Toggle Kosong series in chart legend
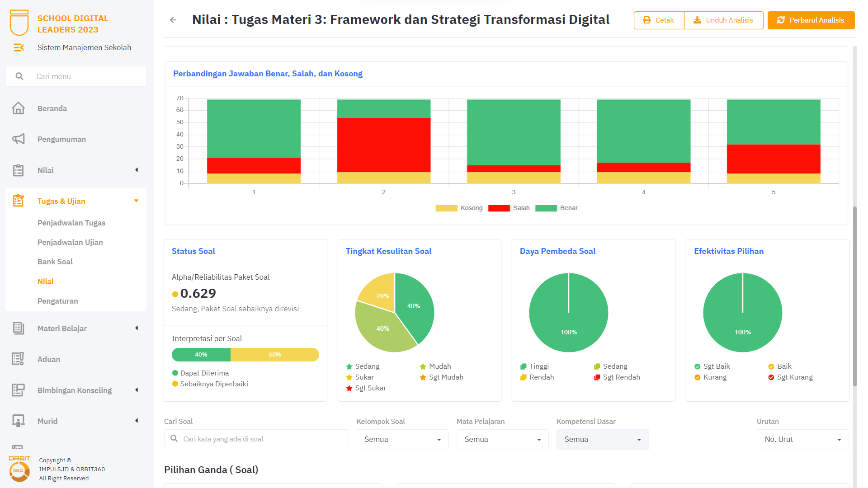The width and height of the screenshot is (868, 488). [x=459, y=208]
